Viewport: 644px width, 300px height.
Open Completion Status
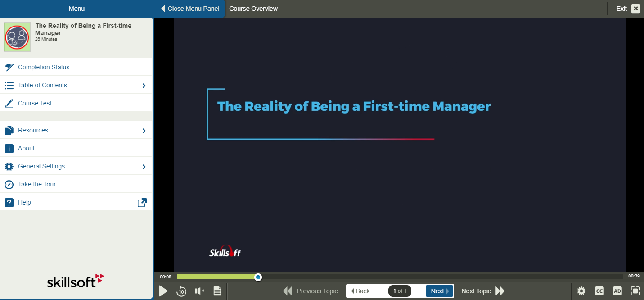44,67
